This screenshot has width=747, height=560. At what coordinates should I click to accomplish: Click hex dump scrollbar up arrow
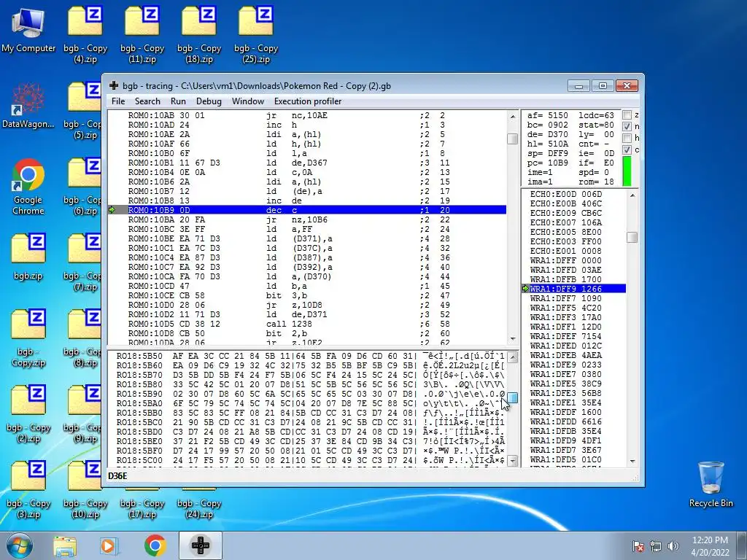[x=513, y=357]
